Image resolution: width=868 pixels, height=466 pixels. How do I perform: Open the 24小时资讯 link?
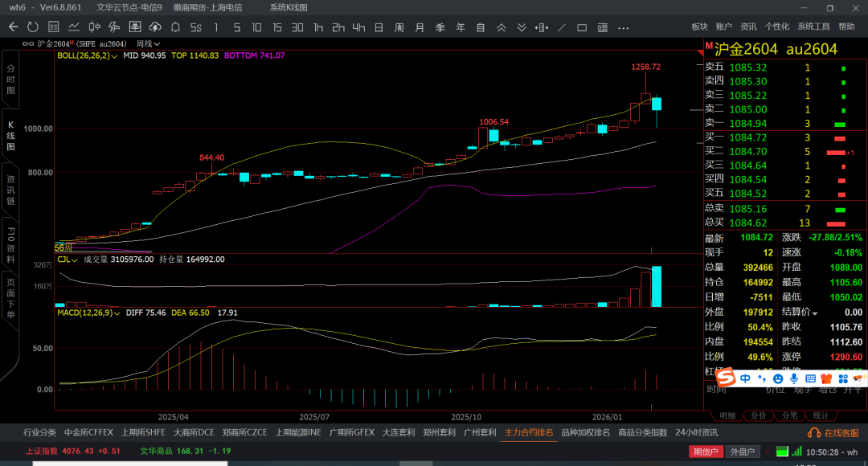point(696,433)
